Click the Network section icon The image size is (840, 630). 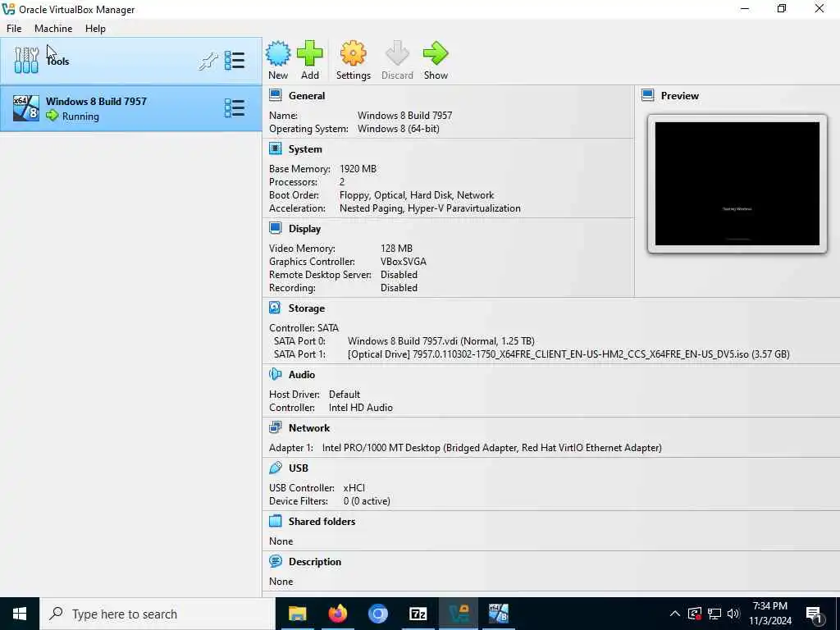coord(276,427)
